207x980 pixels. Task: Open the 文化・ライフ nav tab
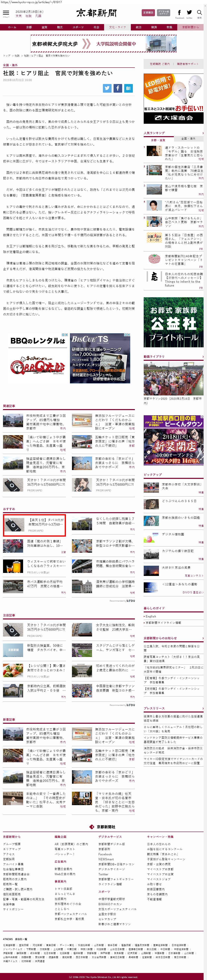117,27
